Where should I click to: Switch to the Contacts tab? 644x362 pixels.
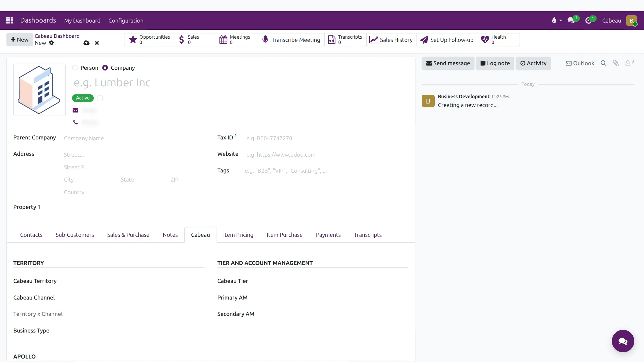[31, 235]
